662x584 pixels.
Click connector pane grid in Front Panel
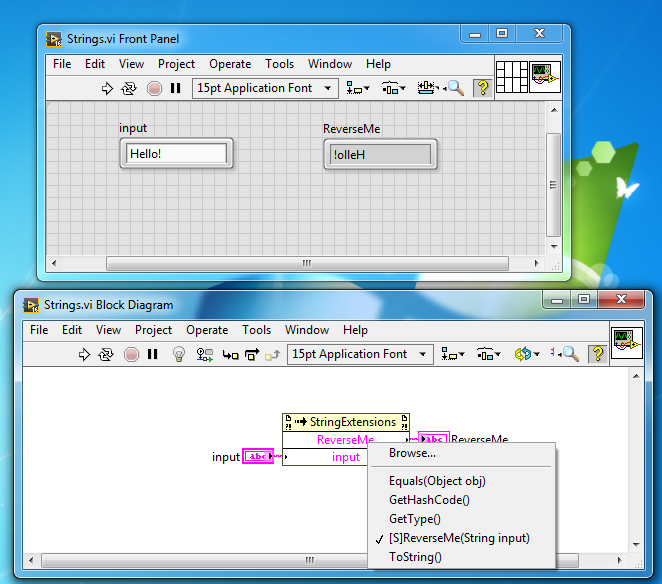[512, 77]
